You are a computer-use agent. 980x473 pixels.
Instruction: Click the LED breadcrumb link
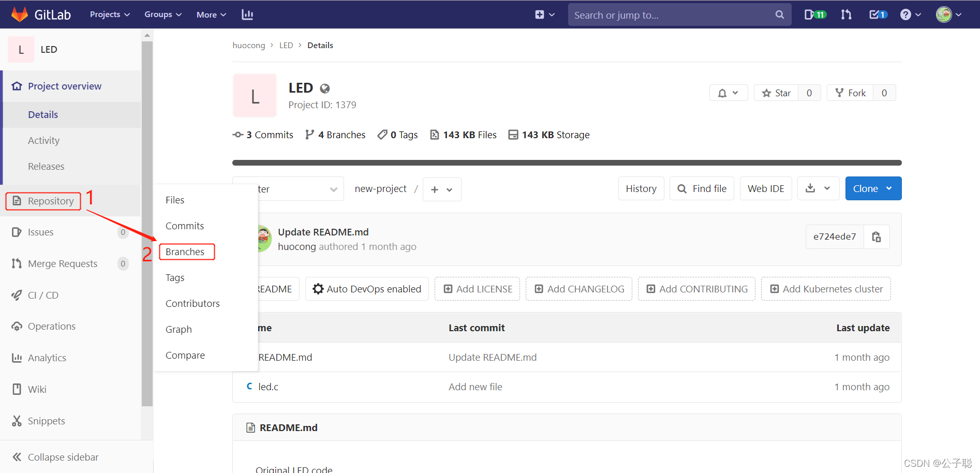click(286, 45)
